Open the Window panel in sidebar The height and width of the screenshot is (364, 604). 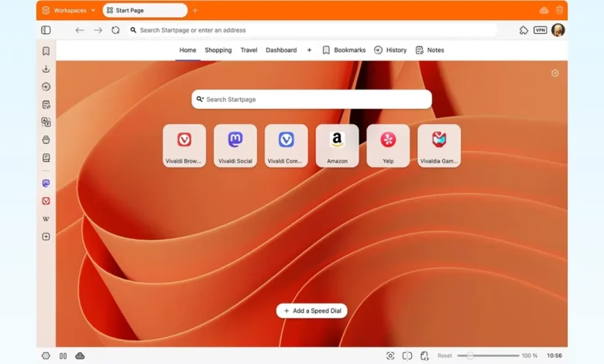click(x=46, y=140)
